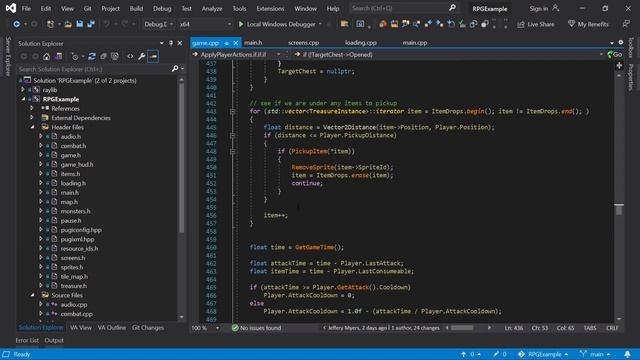Open the debugger target dropdown arrow
The height and width of the screenshot is (360, 640).
(320, 24)
